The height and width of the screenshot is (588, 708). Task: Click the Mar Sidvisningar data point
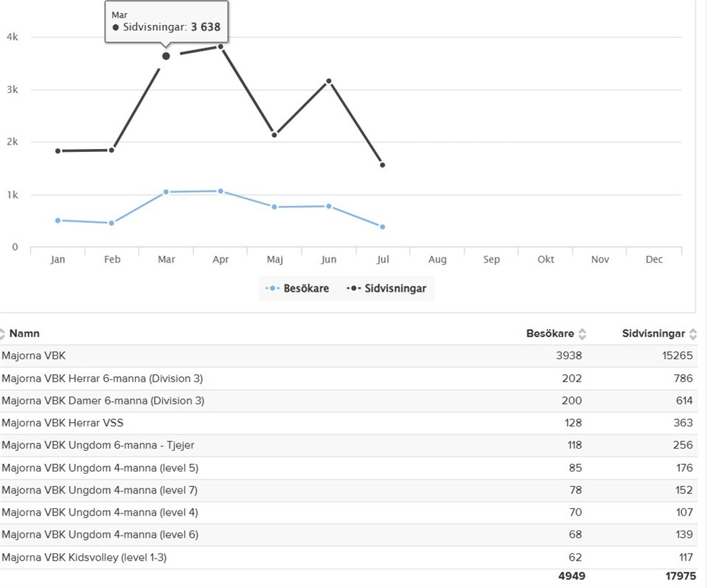166,56
